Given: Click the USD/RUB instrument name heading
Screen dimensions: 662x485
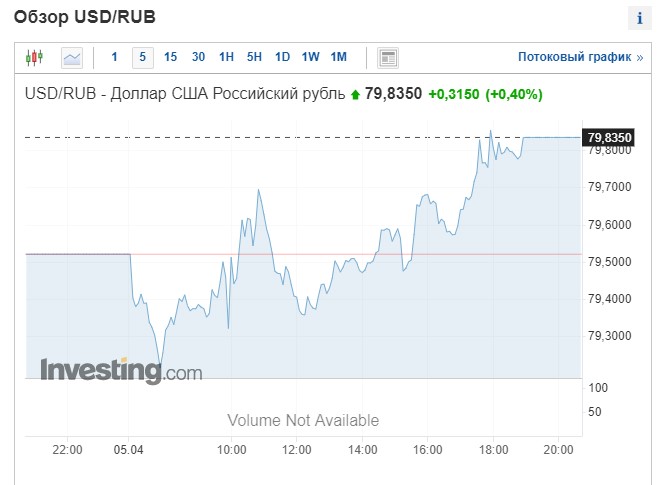Looking at the screenshot, I should pyautogui.click(x=185, y=94).
